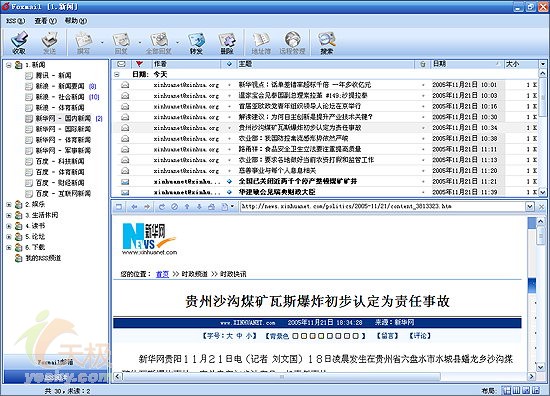Click the stop loading icon in preview toolbar
Image resolution: width=550 pixels, height=396 pixels.
pyautogui.click(x=174, y=207)
